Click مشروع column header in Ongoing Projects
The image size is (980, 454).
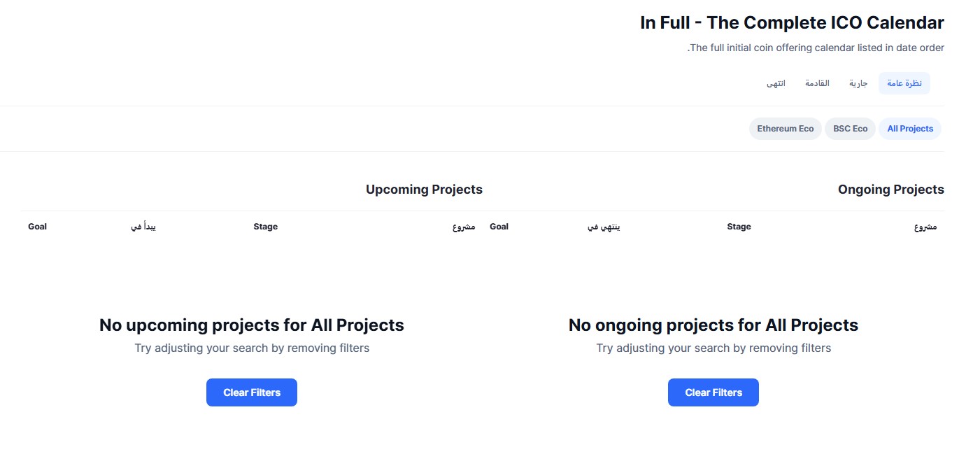925,227
